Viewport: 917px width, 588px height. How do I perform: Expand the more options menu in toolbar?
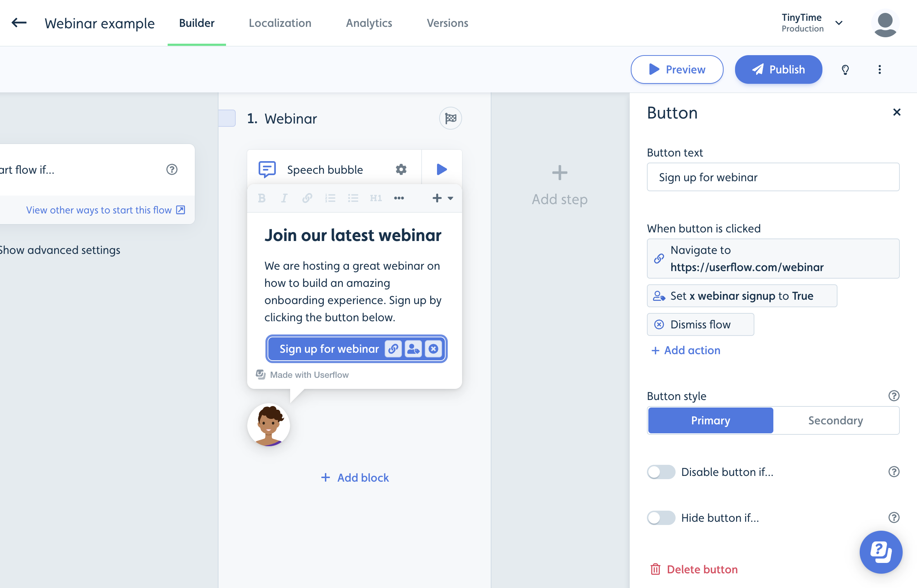(398, 198)
